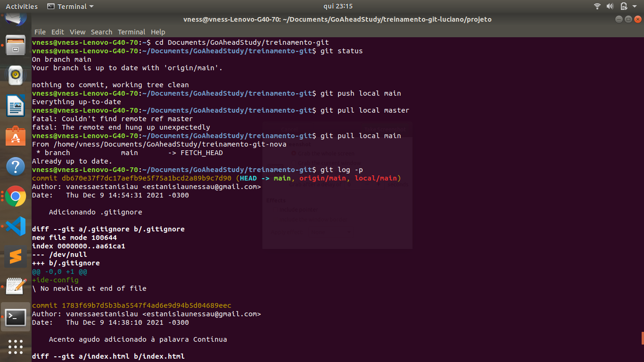Show Applications grid at dock bottom

(x=16, y=346)
